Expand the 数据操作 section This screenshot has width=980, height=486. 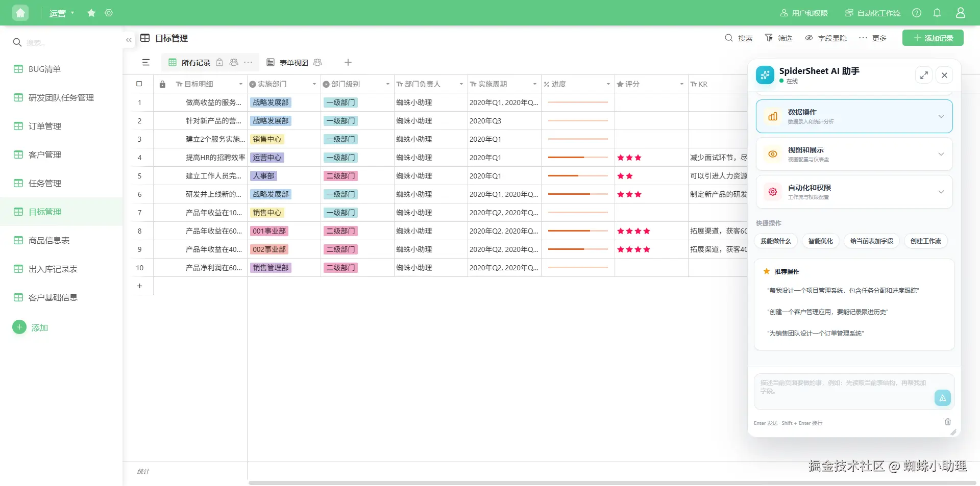click(854, 116)
